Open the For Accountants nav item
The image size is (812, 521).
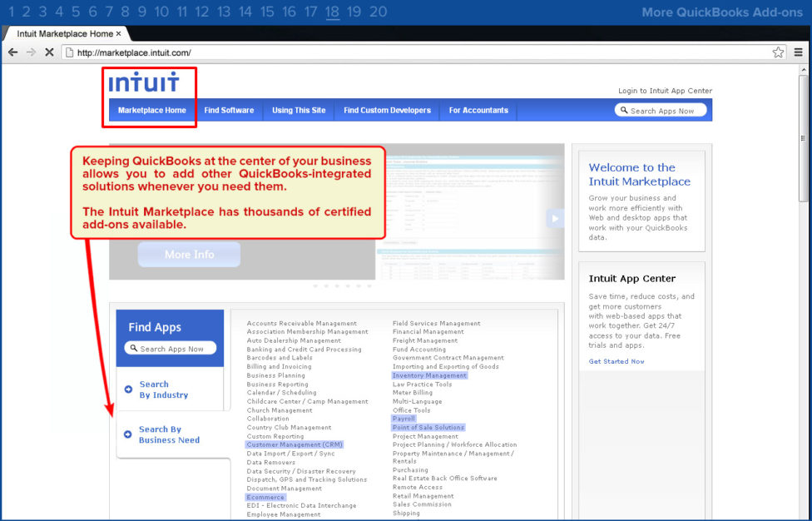click(x=478, y=111)
